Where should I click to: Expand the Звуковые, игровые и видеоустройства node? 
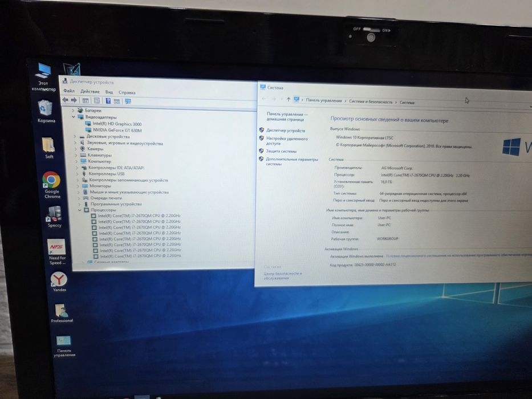[x=75, y=143]
